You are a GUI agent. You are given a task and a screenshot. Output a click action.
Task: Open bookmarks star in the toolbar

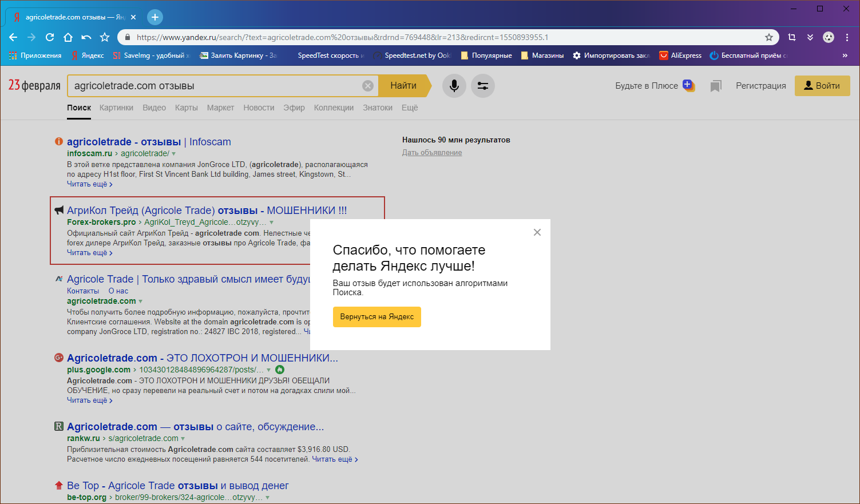[105, 37]
